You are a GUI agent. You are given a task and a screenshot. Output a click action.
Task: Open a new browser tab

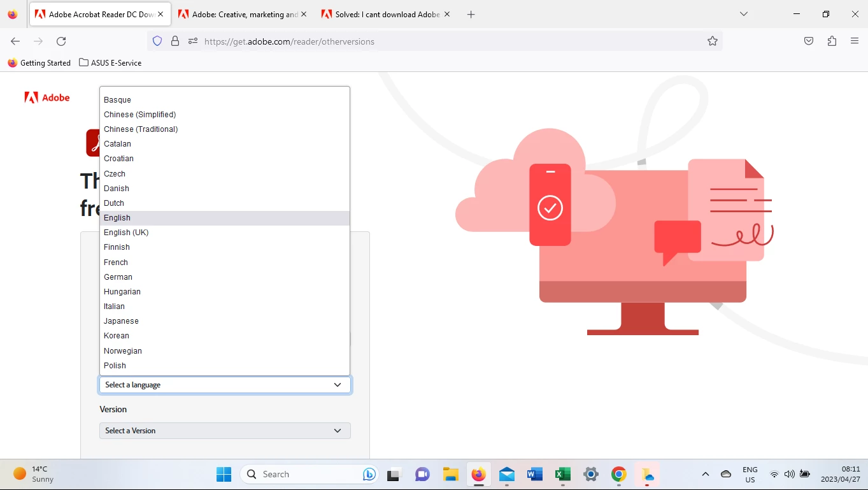(471, 14)
